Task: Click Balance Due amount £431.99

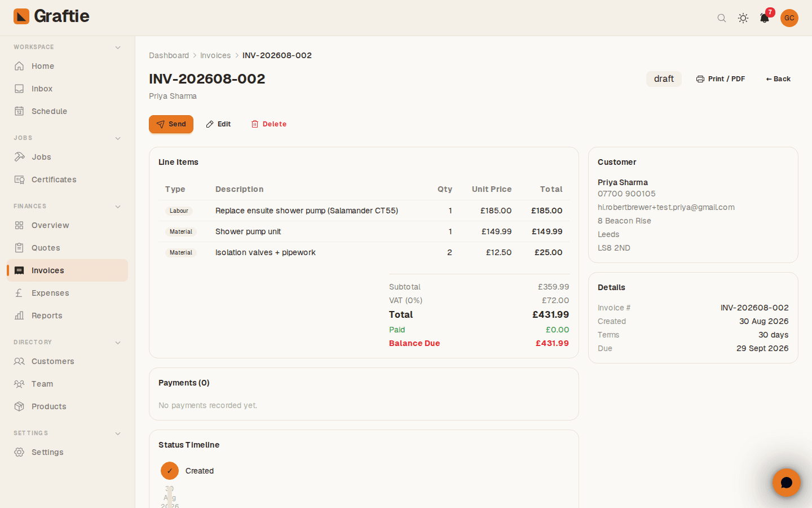Action: (x=552, y=343)
